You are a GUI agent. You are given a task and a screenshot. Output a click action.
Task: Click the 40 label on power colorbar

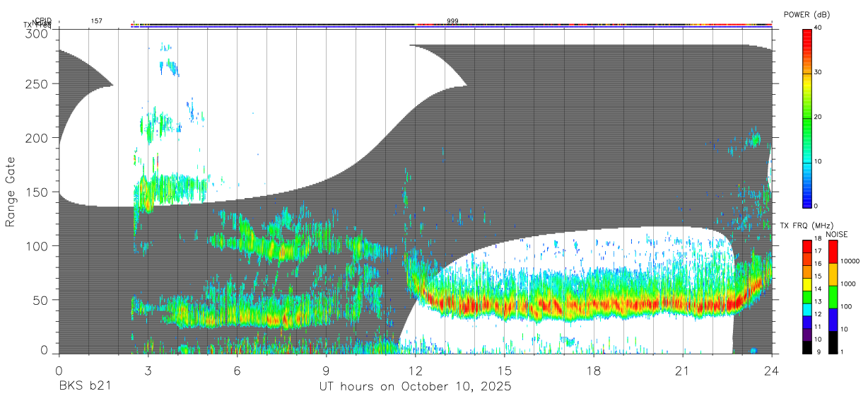tap(818, 28)
